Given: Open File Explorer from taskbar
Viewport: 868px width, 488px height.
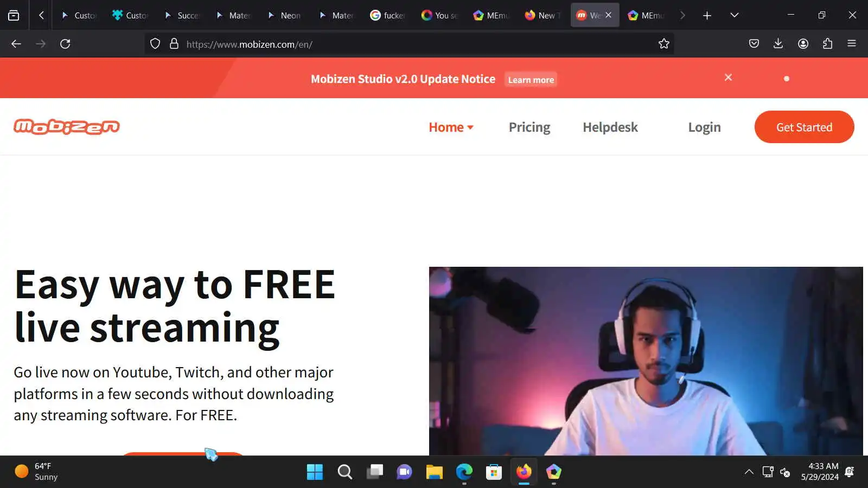Looking at the screenshot, I should point(434,472).
